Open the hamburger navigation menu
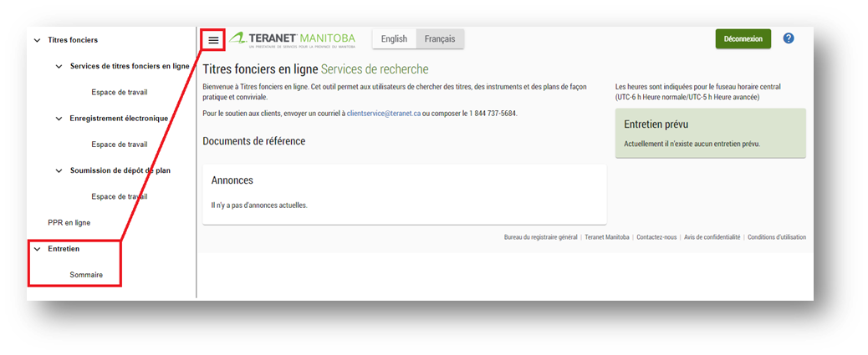This screenshot has height=355, width=868. pos(213,39)
